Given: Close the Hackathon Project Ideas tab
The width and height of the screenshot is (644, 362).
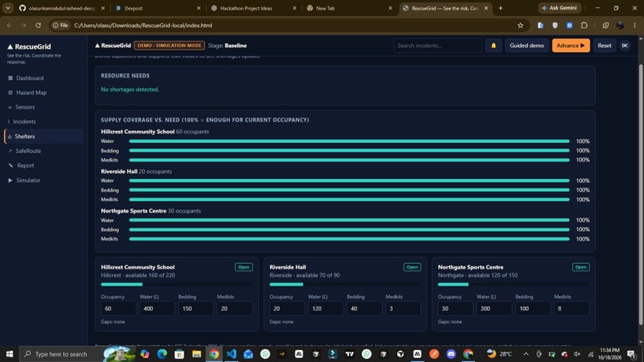Looking at the screenshot, I should 295,8.
